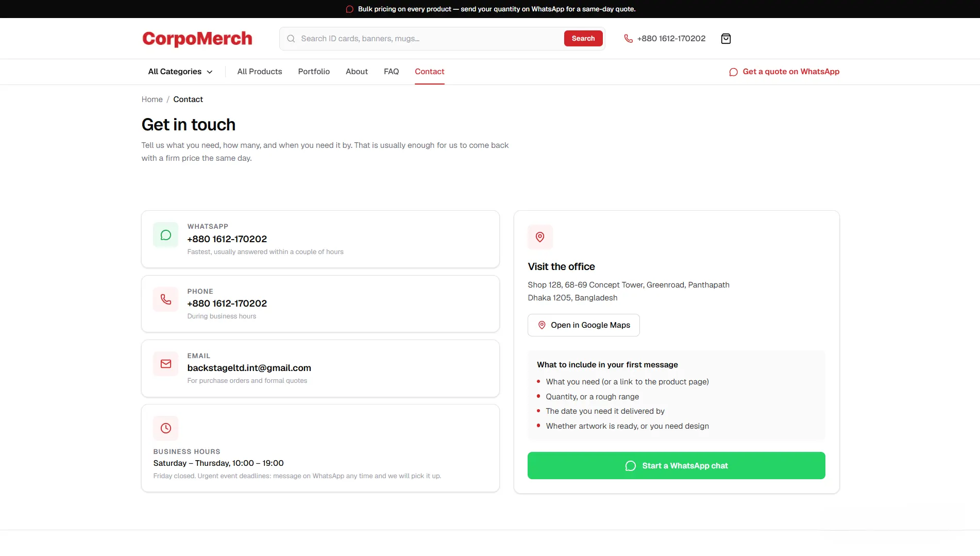The width and height of the screenshot is (980, 556).
Task: Click the Shop 128, 68-69 Concept Tower address line
Action: click(x=629, y=285)
